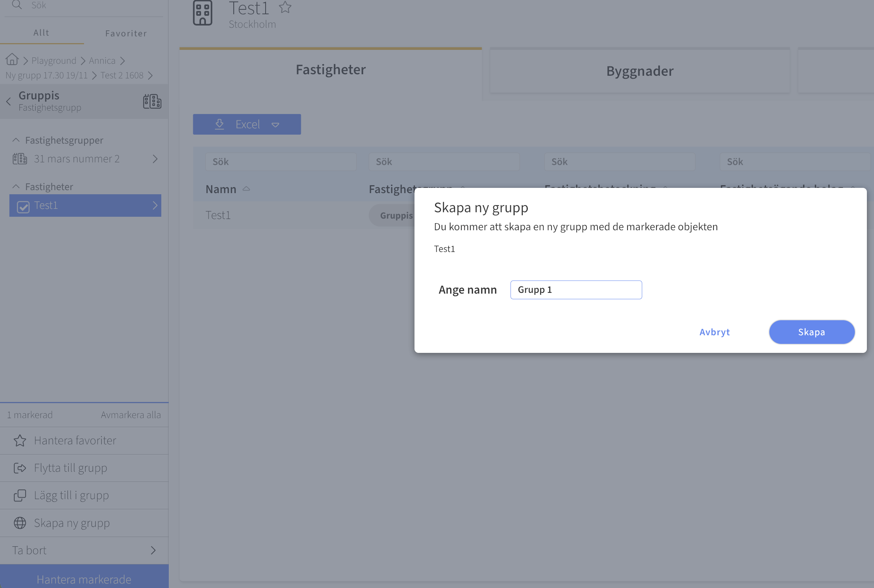The width and height of the screenshot is (874, 588).
Task: Click the Gruppis tag in table row
Action: pyautogui.click(x=392, y=215)
